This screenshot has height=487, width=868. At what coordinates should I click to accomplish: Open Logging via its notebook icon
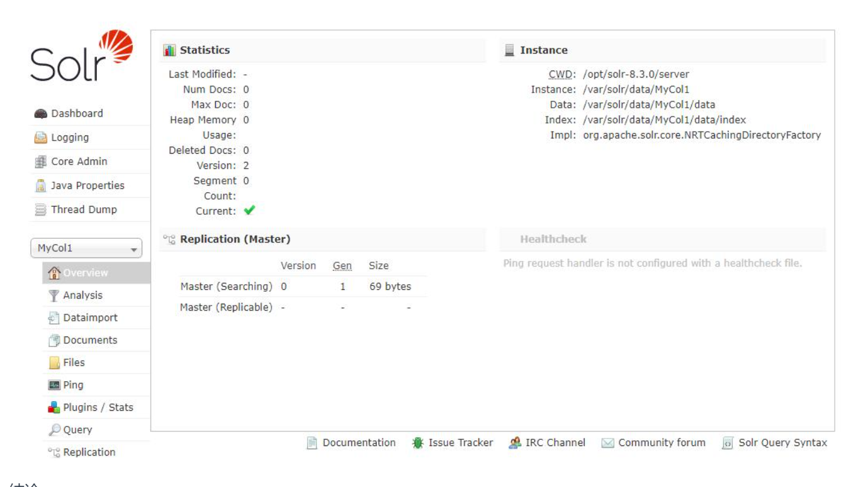tap(40, 138)
